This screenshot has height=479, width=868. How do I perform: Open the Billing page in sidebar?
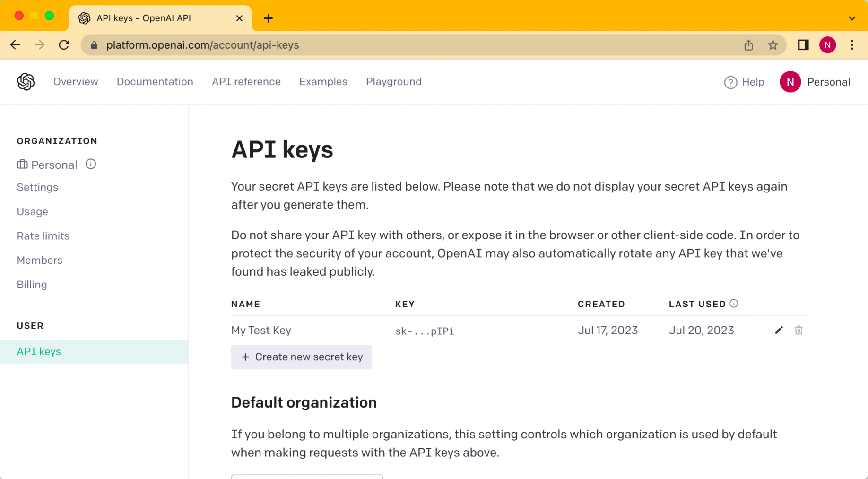click(32, 285)
